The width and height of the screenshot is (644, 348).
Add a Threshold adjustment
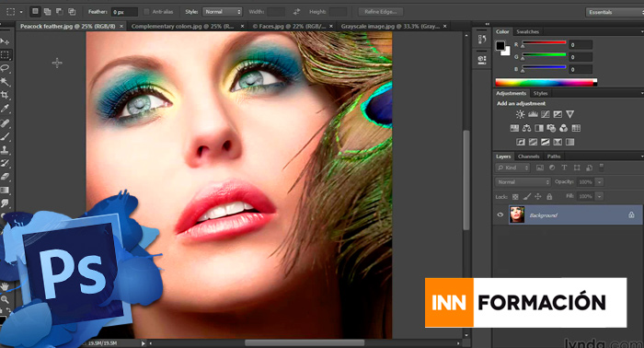(545, 142)
